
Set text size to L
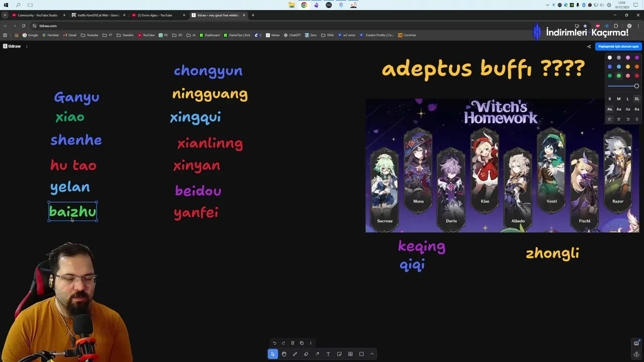pos(628,99)
